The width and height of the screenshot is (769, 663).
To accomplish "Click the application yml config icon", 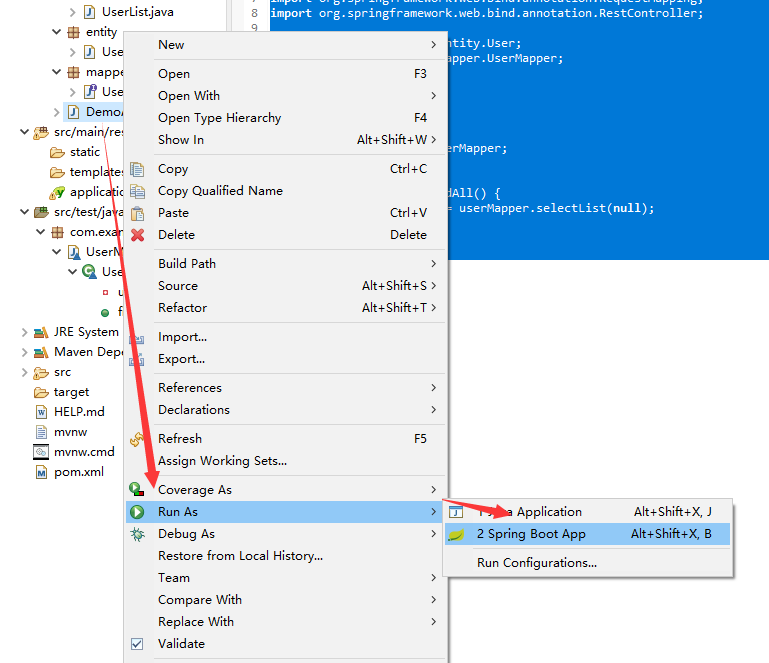I will point(57,192).
